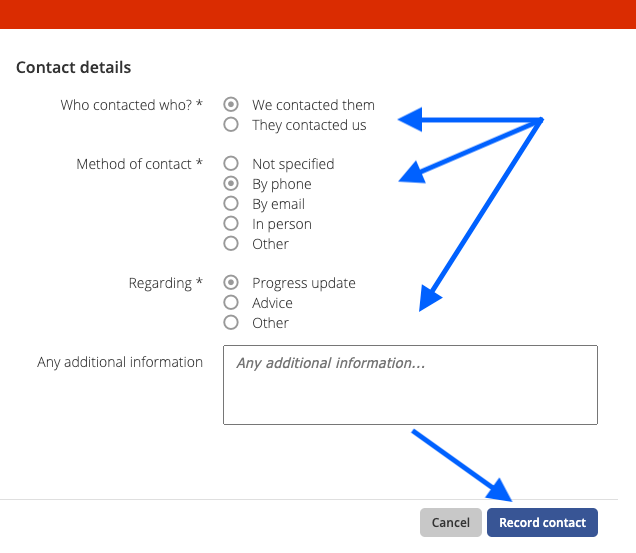Choose "Advice" under Regarding
The image size is (636, 553).
coord(231,303)
